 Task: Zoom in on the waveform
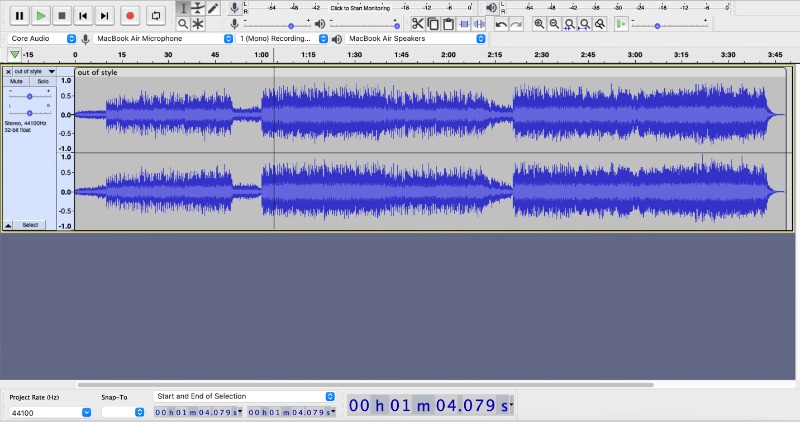[539, 24]
